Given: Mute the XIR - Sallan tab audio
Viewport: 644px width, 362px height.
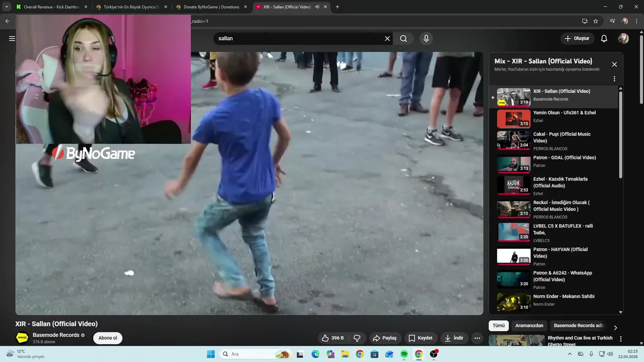Looking at the screenshot, I should click(317, 7).
